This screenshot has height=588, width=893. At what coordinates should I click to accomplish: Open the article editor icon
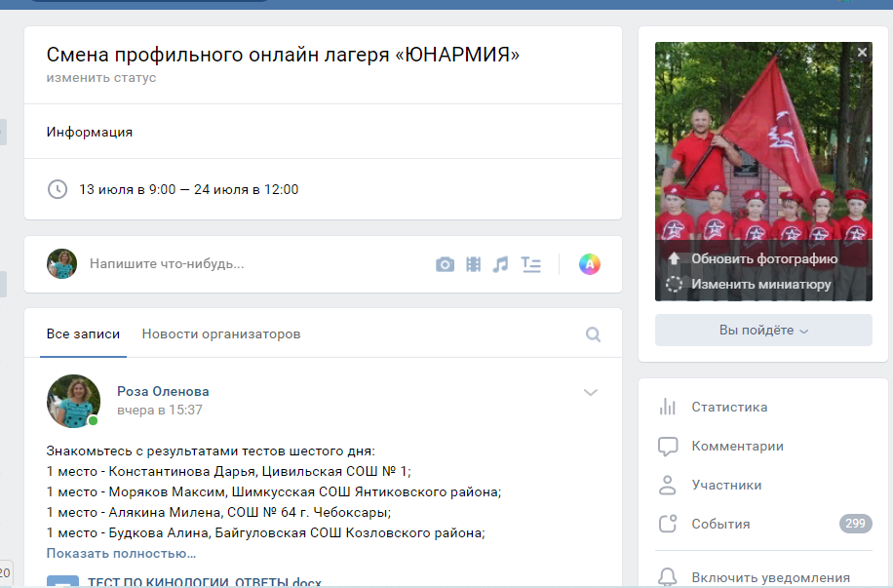coord(530,264)
